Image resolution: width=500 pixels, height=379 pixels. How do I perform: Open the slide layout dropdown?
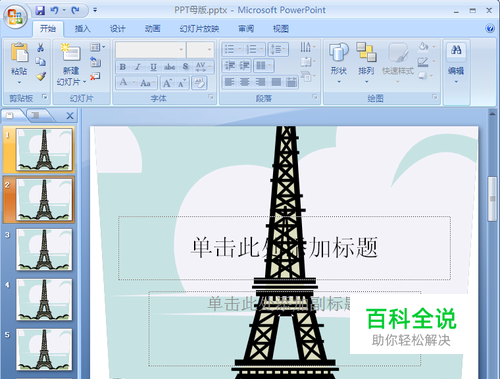[97, 47]
